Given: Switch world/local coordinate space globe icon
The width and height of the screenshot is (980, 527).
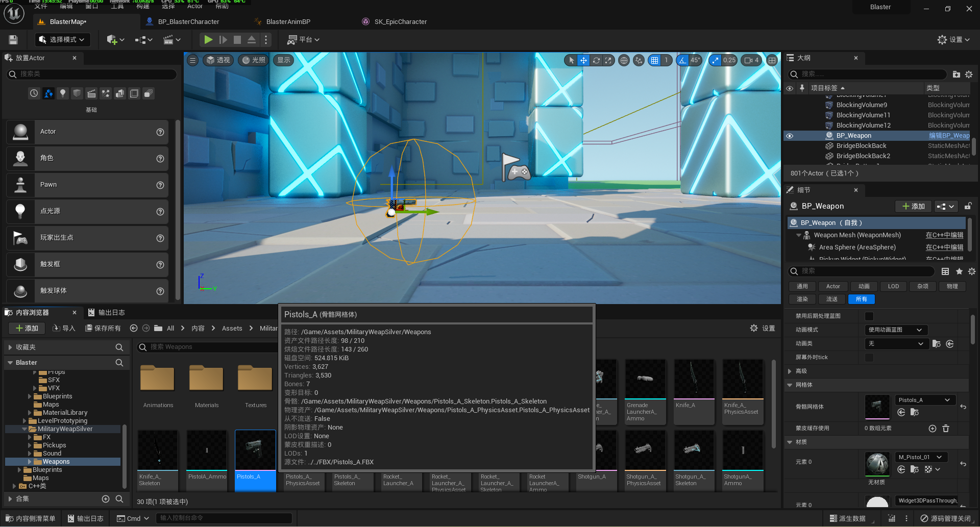Looking at the screenshot, I should click(x=624, y=60).
